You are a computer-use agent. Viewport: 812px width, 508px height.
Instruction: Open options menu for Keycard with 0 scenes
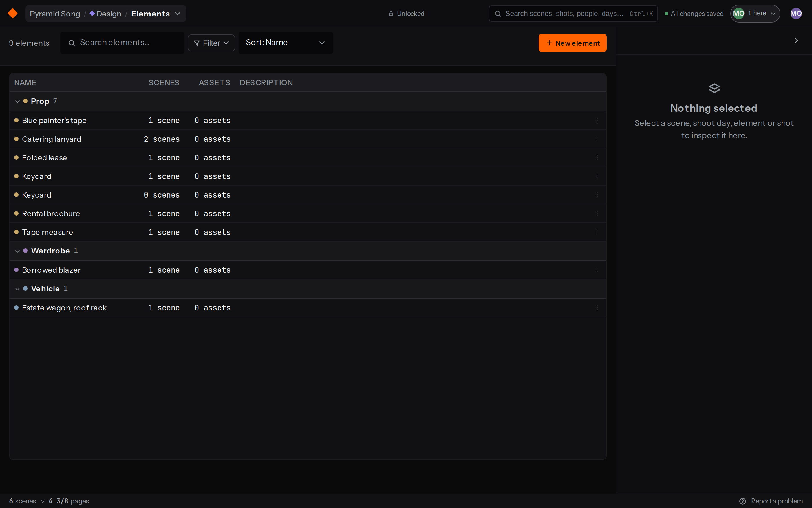coord(597,195)
